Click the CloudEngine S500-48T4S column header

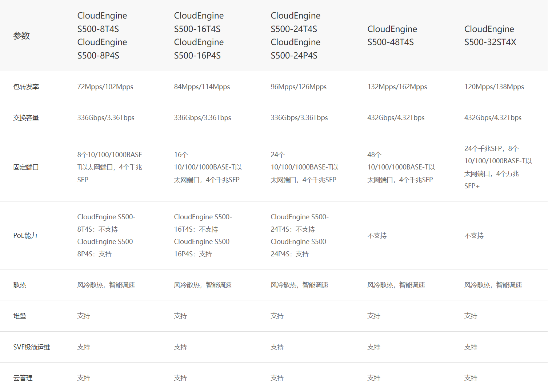pos(392,36)
